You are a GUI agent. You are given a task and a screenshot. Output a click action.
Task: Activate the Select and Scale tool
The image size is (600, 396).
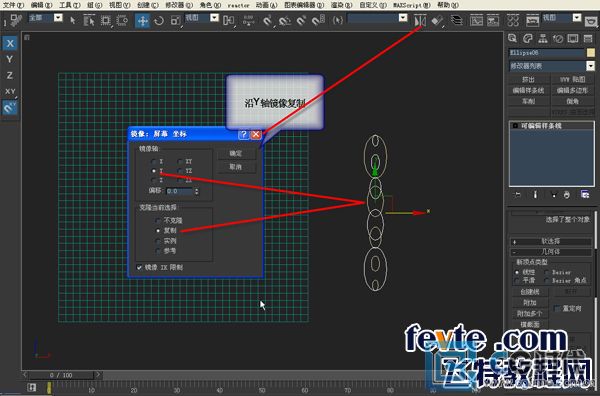pyautogui.click(x=175, y=20)
